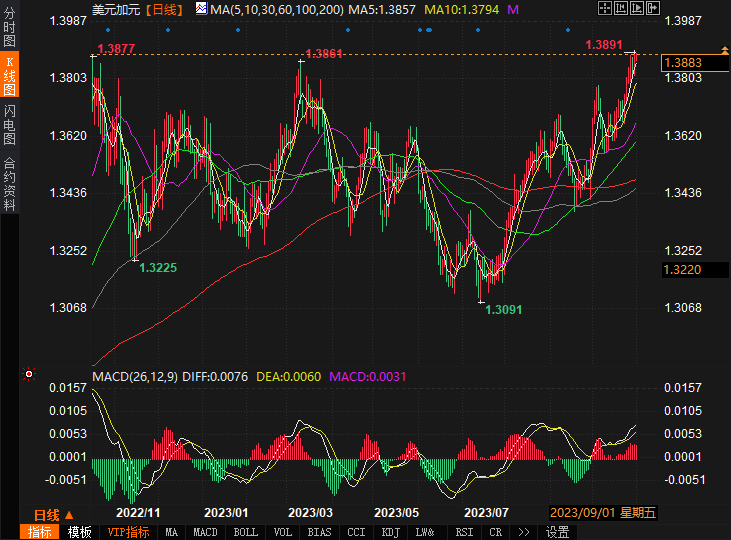Open 设置 settings button
The width and height of the screenshot is (731, 540).
point(557,532)
